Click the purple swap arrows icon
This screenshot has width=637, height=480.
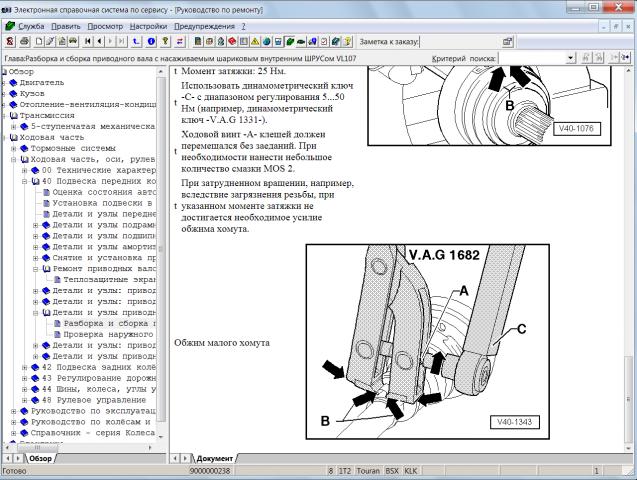tap(180, 41)
